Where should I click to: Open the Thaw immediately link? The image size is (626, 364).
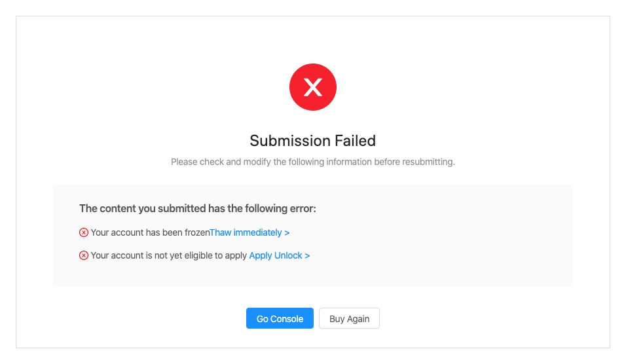(246, 232)
